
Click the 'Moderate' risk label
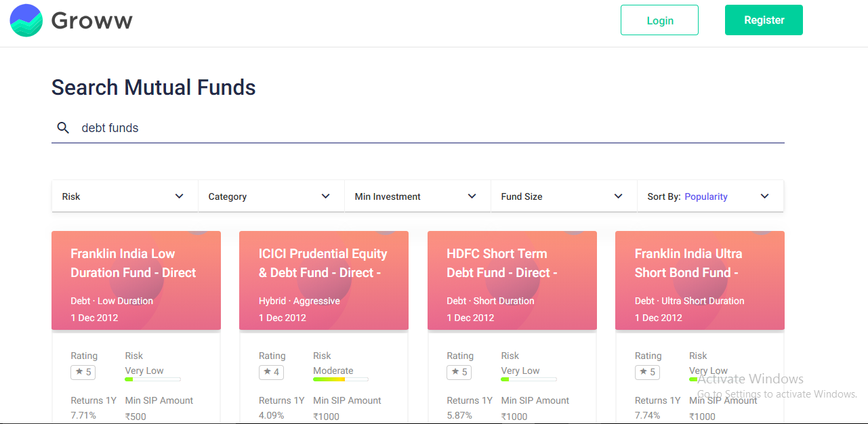(x=333, y=370)
